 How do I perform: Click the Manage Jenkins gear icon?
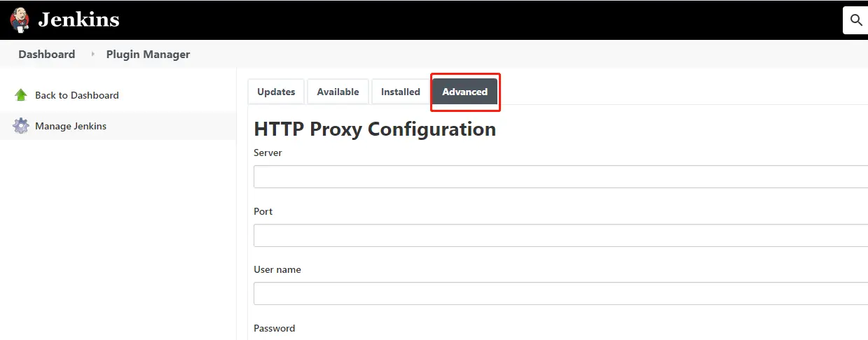point(21,126)
